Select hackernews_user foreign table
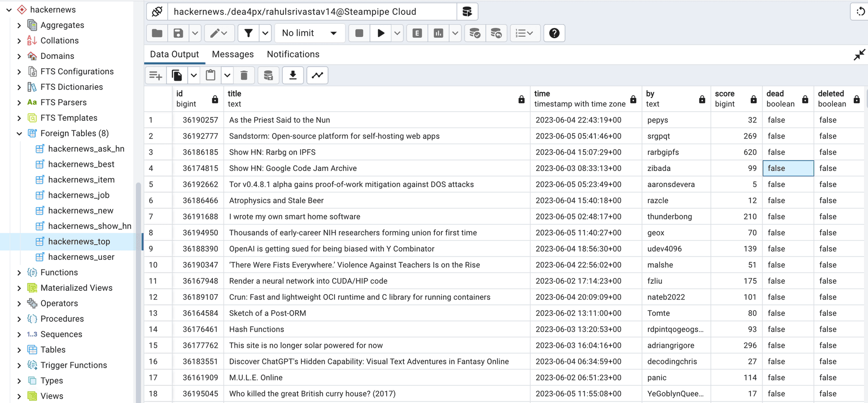The width and height of the screenshot is (868, 403). coord(81,257)
